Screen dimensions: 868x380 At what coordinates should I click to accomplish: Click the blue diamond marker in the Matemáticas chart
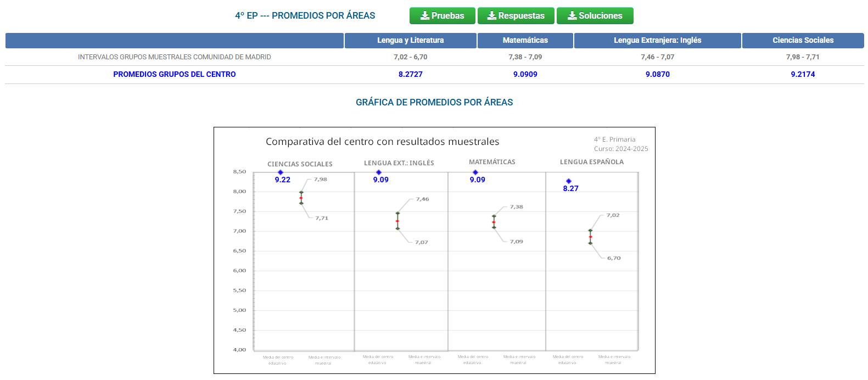click(x=475, y=172)
